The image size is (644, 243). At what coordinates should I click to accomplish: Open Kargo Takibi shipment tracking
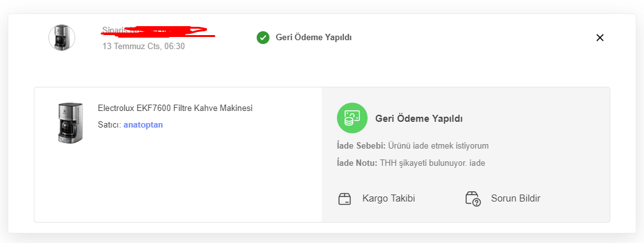389,198
